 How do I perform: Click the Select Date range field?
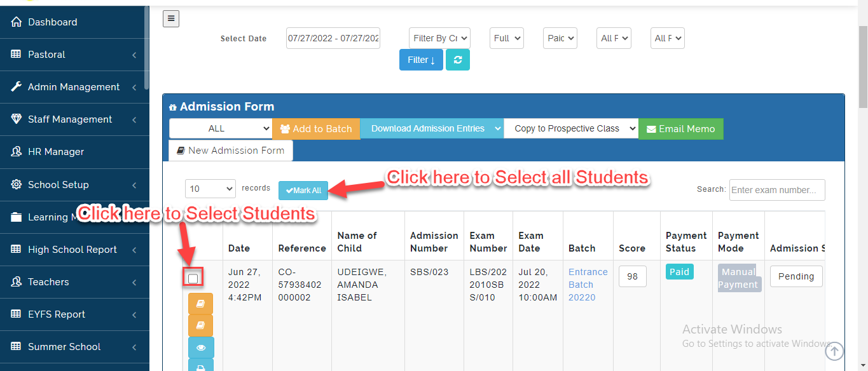coord(333,38)
